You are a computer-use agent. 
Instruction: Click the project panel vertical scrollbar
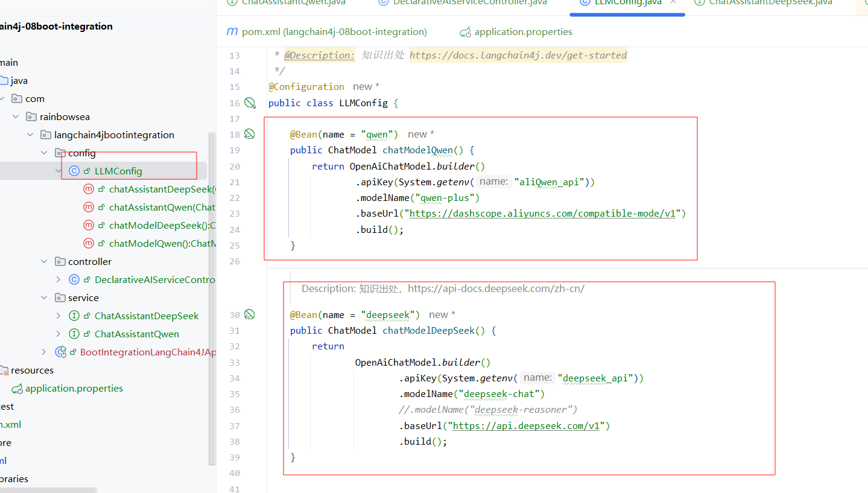pos(212,299)
